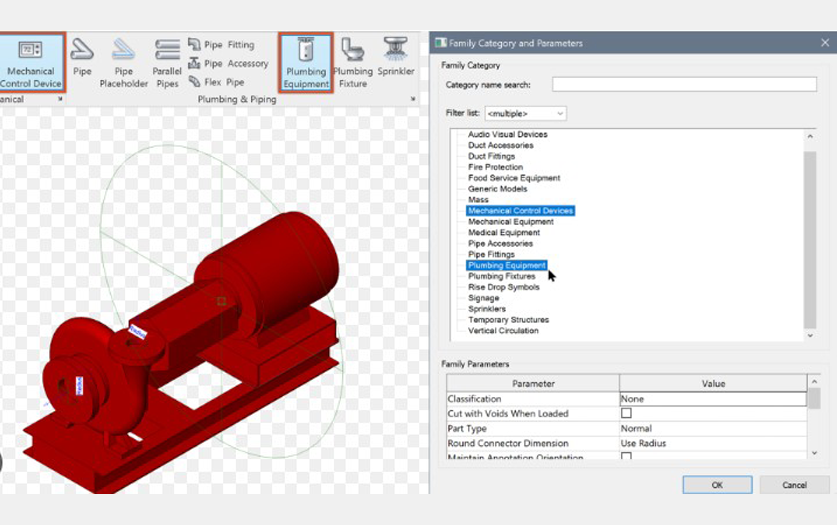Expand the Plumbing & Piping panel launcher arrow
This screenshot has height=525, width=837.
click(x=413, y=100)
